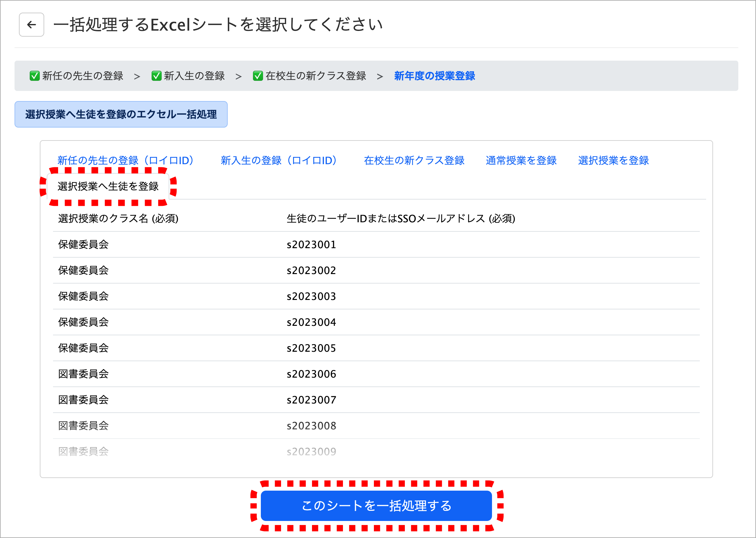
Task: Click the 選択授業へ生徒を登録のエクセル一括処理 banner
Action: pos(121,114)
